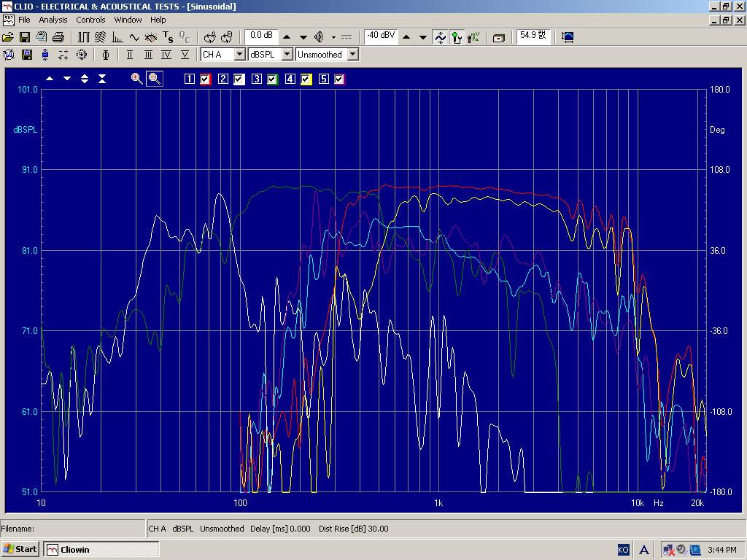Click the zoom in magnifier on graph
This screenshot has height=560, width=747.
pyautogui.click(x=136, y=79)
